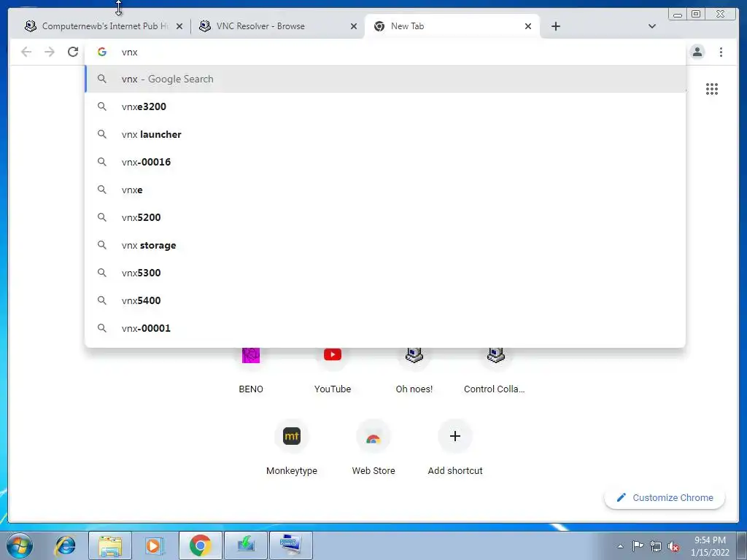Open Windows Explorer folder in taskbar
Image resolution: width=747 pixels, height=560 pixels.
tap(110, 545)
